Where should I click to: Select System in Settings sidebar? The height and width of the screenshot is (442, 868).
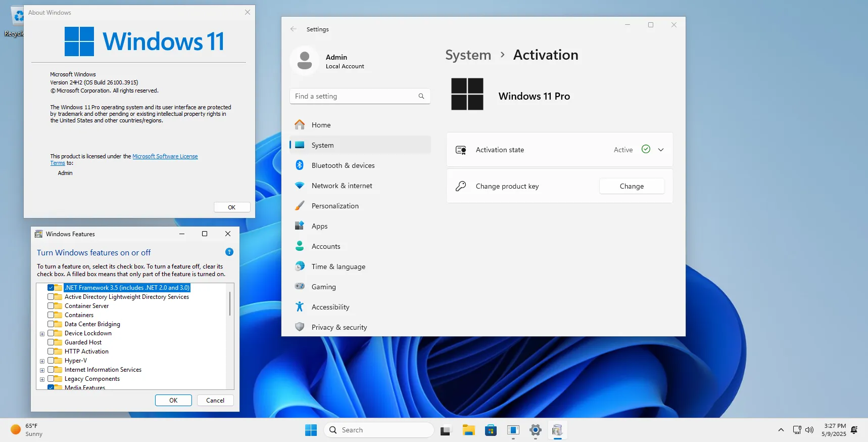360,145
